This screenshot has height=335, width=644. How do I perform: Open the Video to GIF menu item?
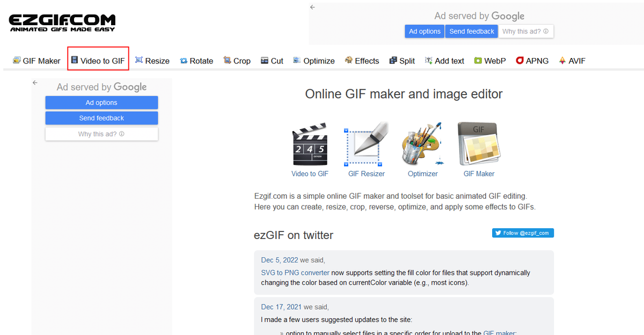tap(98, 61)
